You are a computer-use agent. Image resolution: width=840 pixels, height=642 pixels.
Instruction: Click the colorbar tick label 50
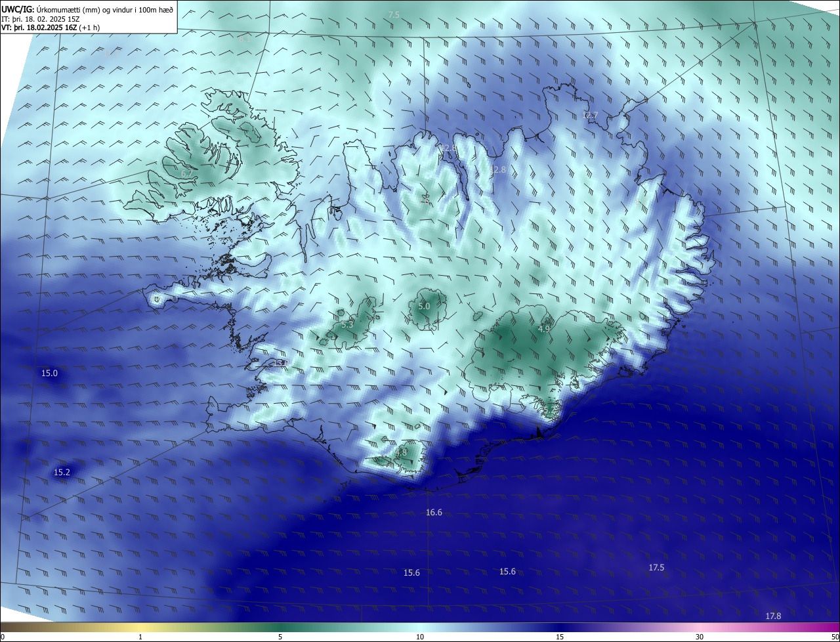835,637
